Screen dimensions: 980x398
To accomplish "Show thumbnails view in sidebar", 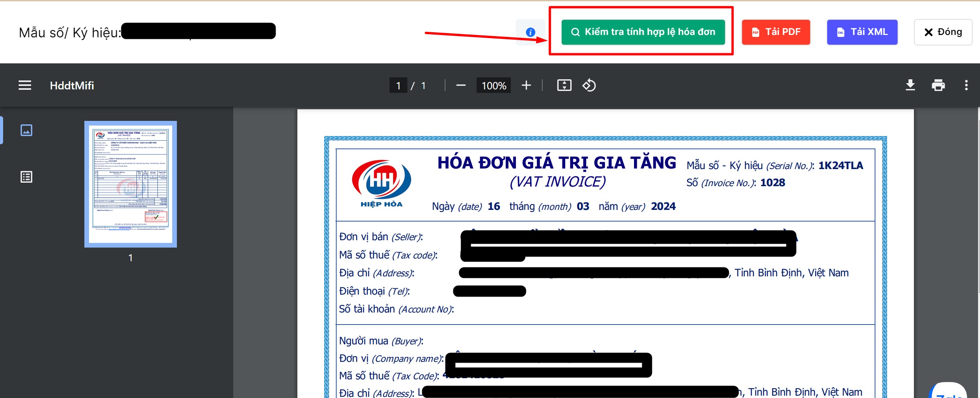I will tap(26, 130).
